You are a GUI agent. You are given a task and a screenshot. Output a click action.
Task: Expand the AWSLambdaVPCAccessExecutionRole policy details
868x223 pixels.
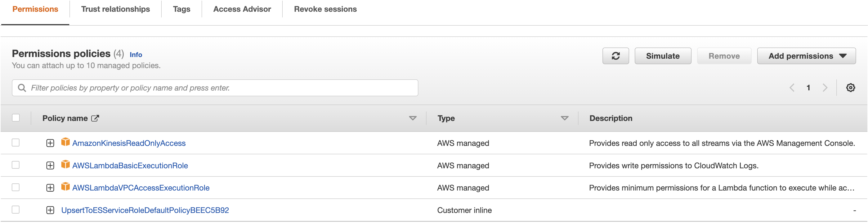click(50, 188)
